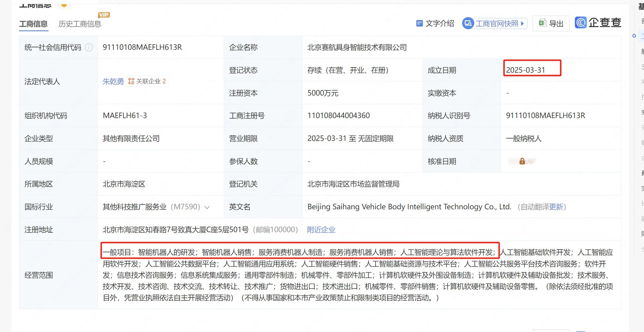
Task: Select organization code MAEFLH61-3
Action: [x=125, y=115]
